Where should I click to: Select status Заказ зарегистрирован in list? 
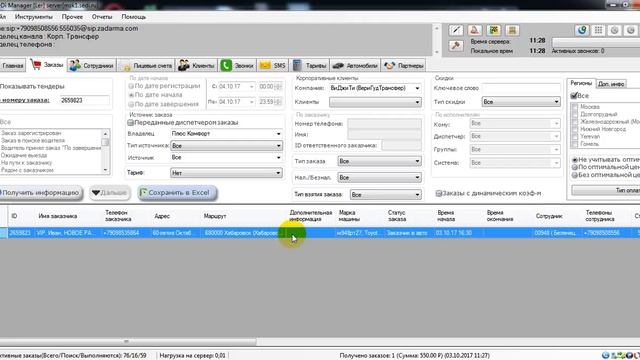(x=31, y=133)
